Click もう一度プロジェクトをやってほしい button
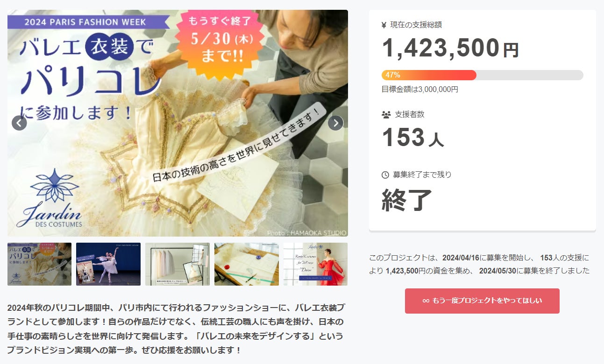Screen dimensions: 604x364 point(482,301)
